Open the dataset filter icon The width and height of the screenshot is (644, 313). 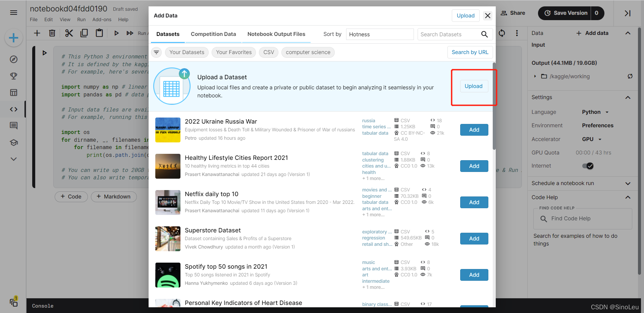coord(156,52)
